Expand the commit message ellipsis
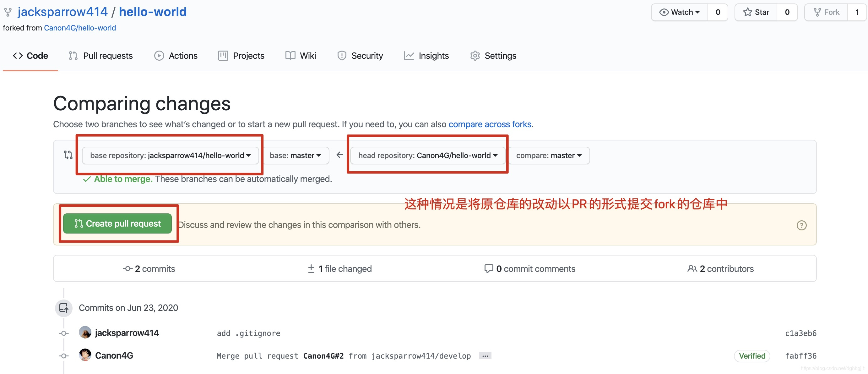868x374 pixels. click(x=485, y=356)
